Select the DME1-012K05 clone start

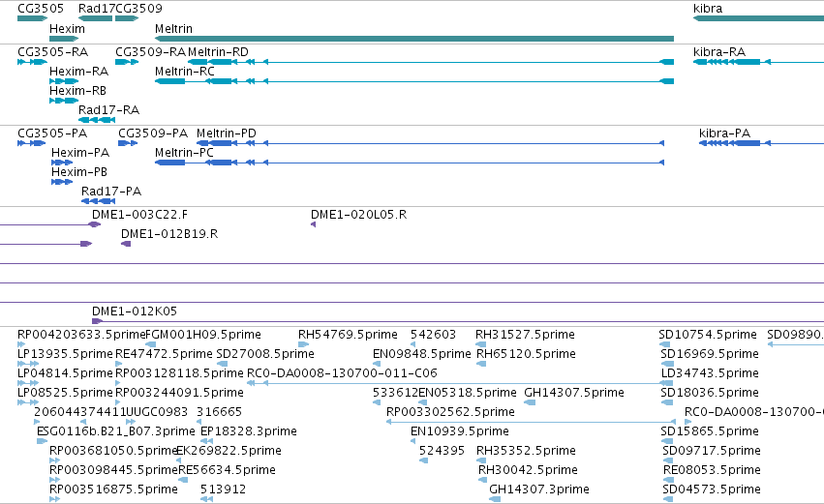pos(97,321)
